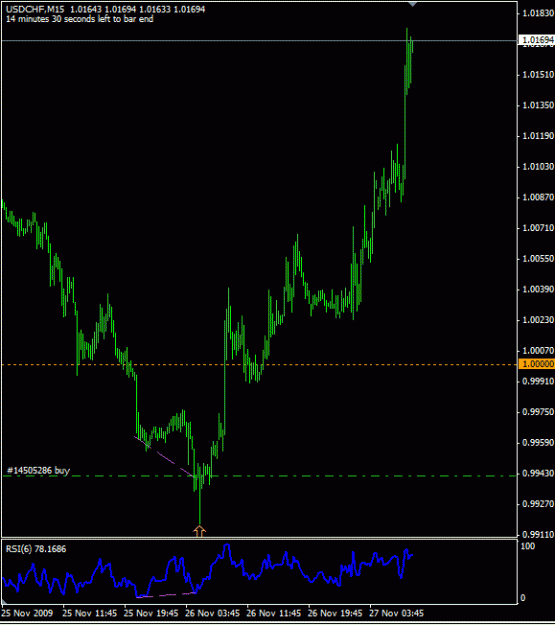Image resolution: width=555 pixels, height=625 pixels.
Task: Click the USDCHF,M15 chart title
Action: click(x=35, y=9)
